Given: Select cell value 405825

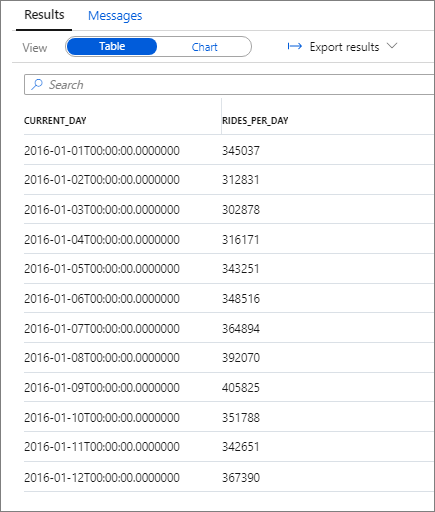Looking at the screenshot, I should (x=241, y=388).
